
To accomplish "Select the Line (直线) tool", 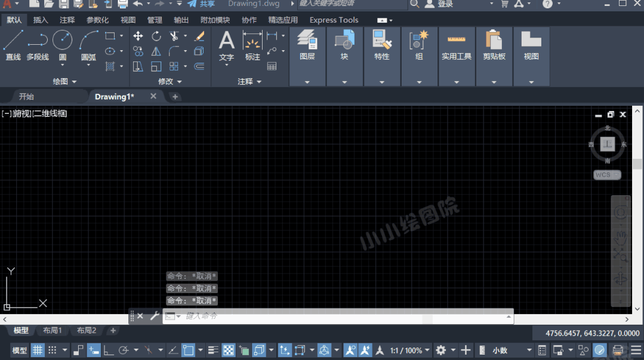I will click(x=13, y=45).
